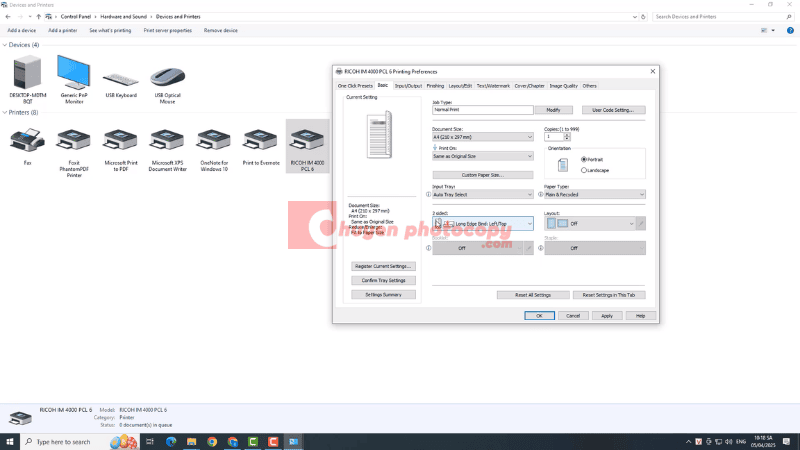
Task: Open the Paper Type dropdown
Action: click(594, 194)
